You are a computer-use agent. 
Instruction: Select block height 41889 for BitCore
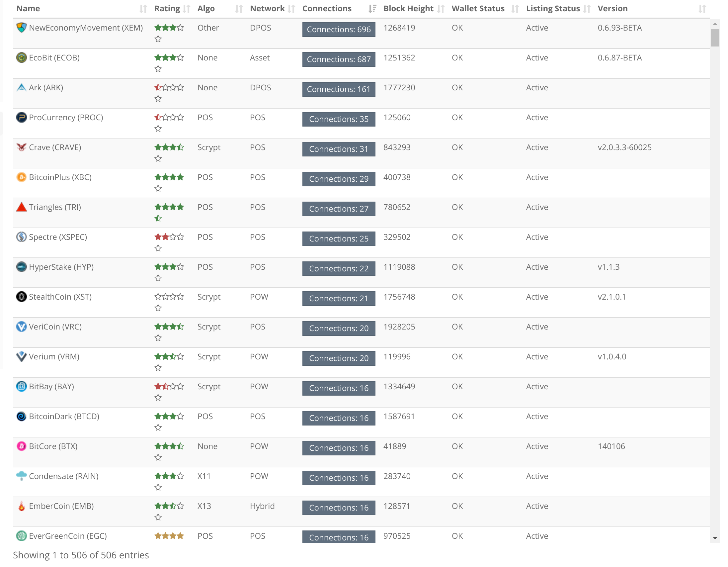pos(395,447)
